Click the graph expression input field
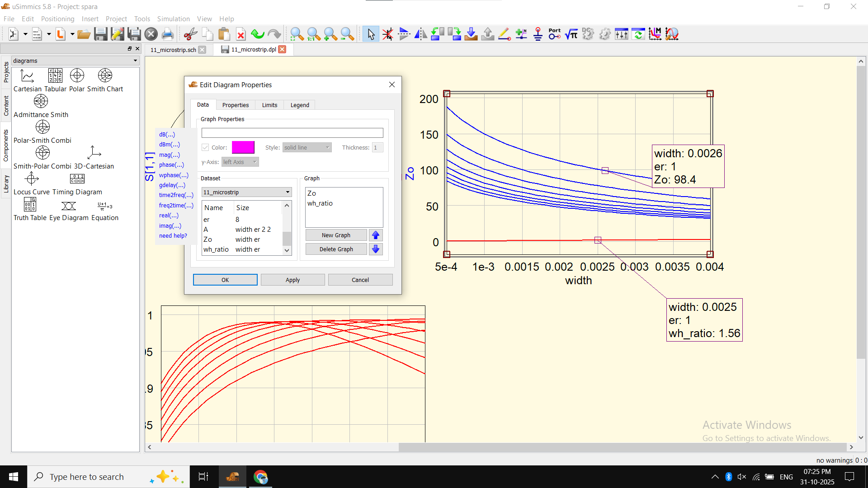The height and width of the screenshot is (488, 868). click(292, 133)
